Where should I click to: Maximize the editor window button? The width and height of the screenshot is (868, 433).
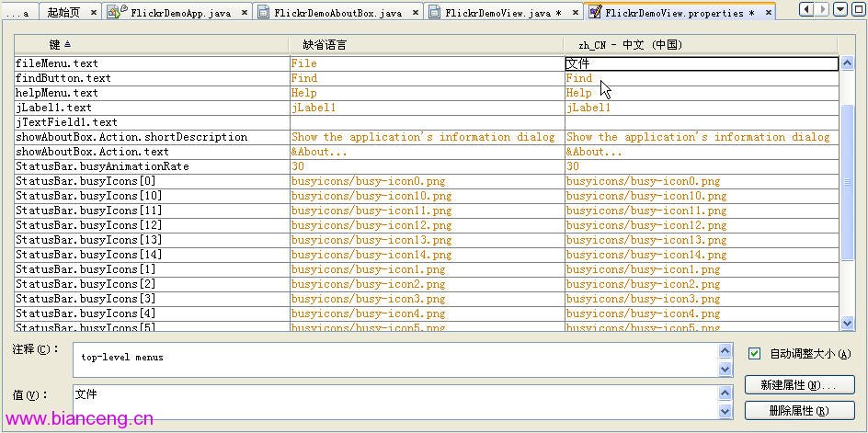pyautogui.click(x=857, y=9)
